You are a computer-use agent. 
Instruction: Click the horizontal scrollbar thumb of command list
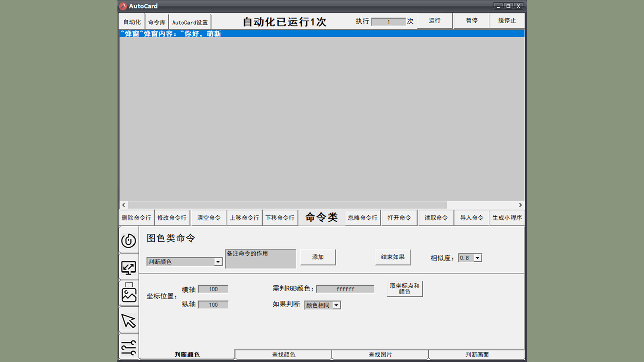pyautogui.click(x=287, y=205)
